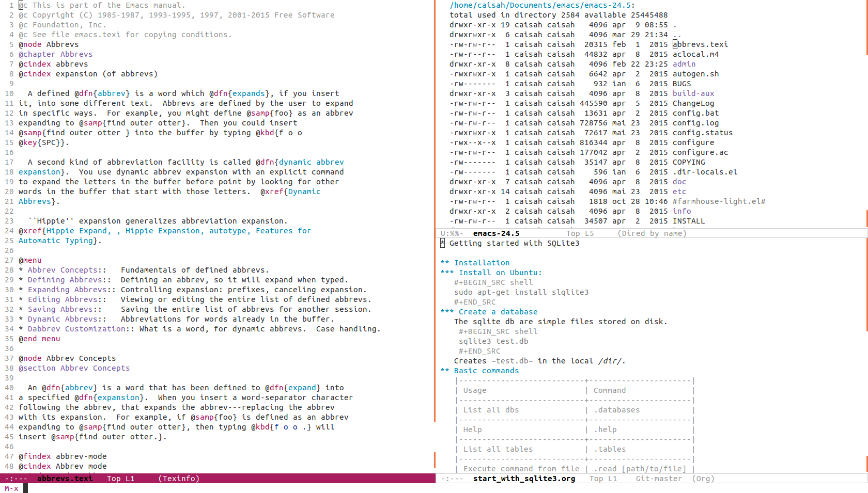
Task: Enter the build-aux directory in Dired
Action: pyautogui.click(x=693, y=93)
